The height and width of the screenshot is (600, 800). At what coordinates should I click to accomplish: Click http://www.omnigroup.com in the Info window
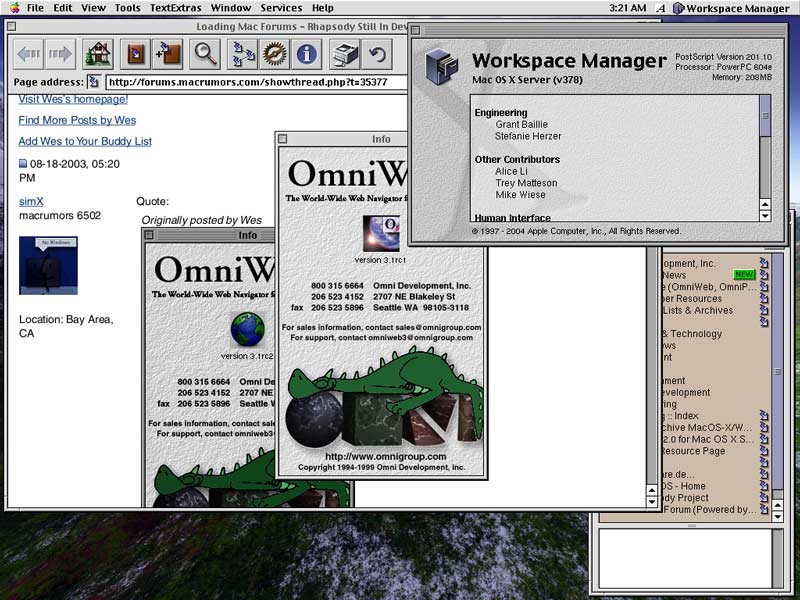(386, 456)
